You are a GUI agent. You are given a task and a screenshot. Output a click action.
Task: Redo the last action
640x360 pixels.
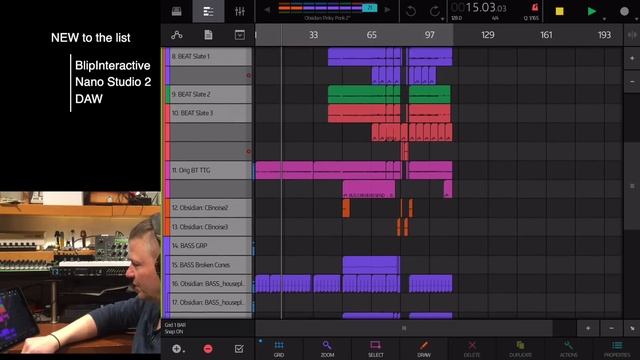pyautogui.click(x=435, y=11)
